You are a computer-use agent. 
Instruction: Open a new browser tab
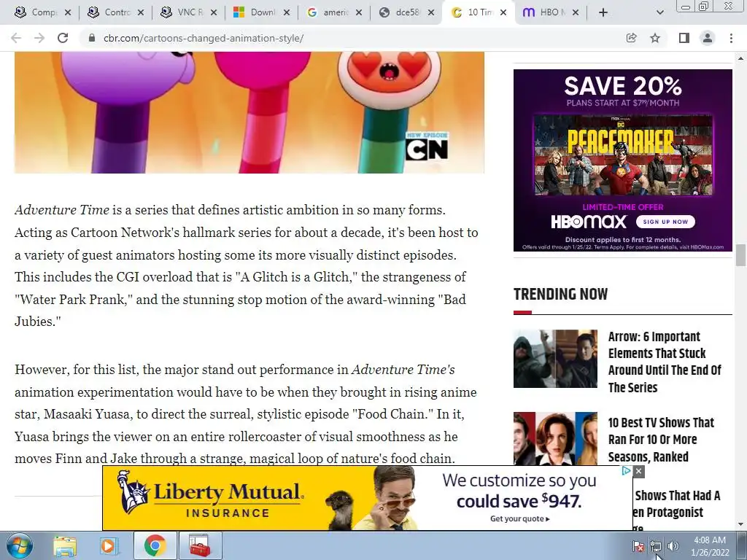[603, 13]
